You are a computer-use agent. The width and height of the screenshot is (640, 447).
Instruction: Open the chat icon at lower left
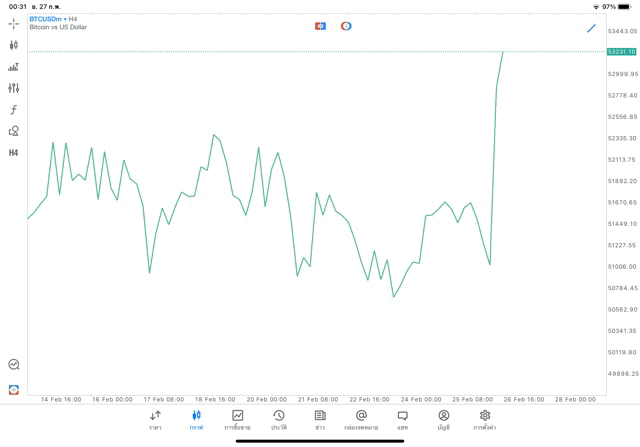tap(13, 365)
